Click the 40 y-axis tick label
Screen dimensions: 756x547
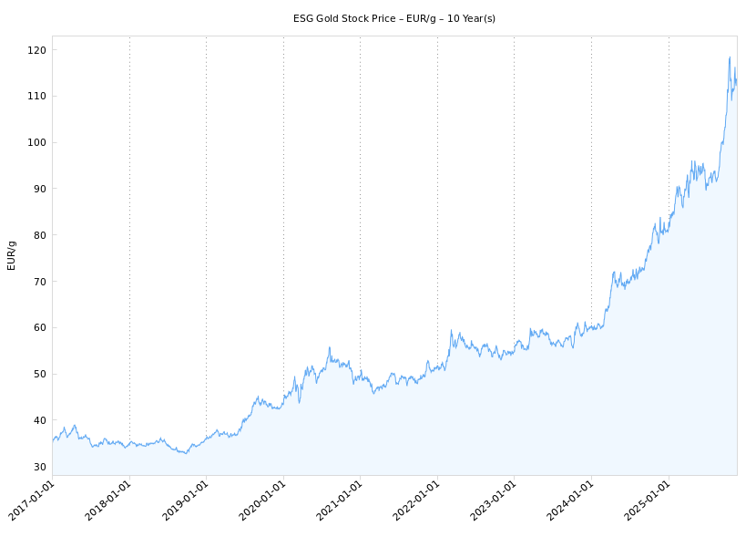39,420
